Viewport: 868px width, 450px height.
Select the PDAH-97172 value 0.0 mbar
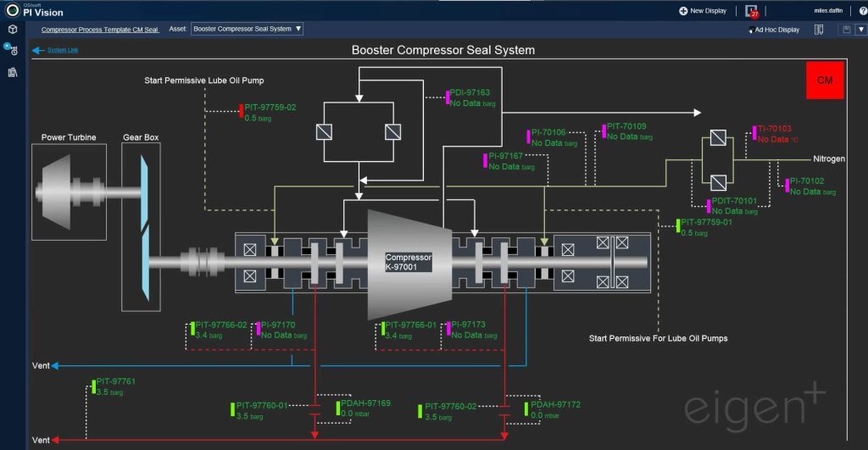pyautogui.click(x=545, y=415)
